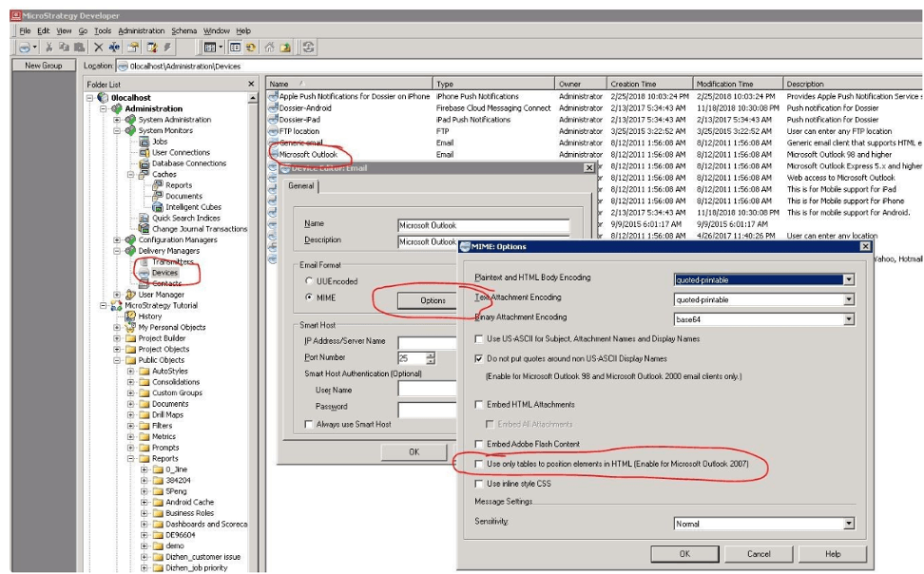Screen dimensions: 924x574
Task: Enable Use only tables to position elements checkbox
Action: coord(478,464)
